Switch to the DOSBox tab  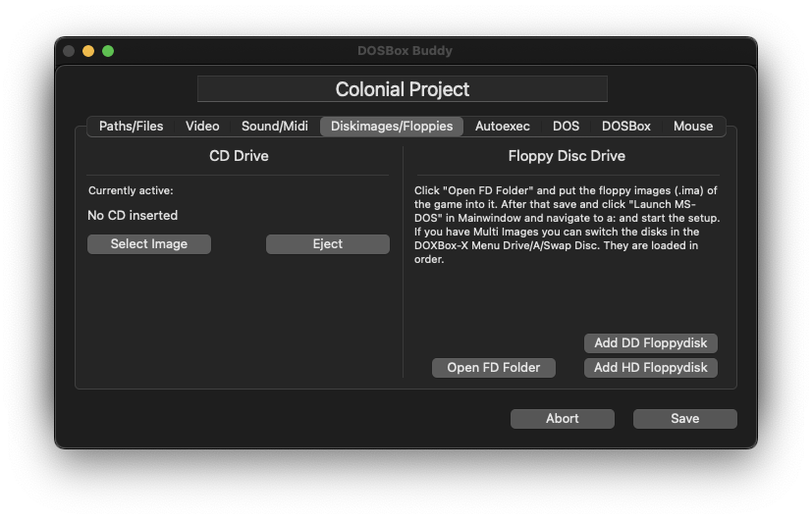[626, 127]
